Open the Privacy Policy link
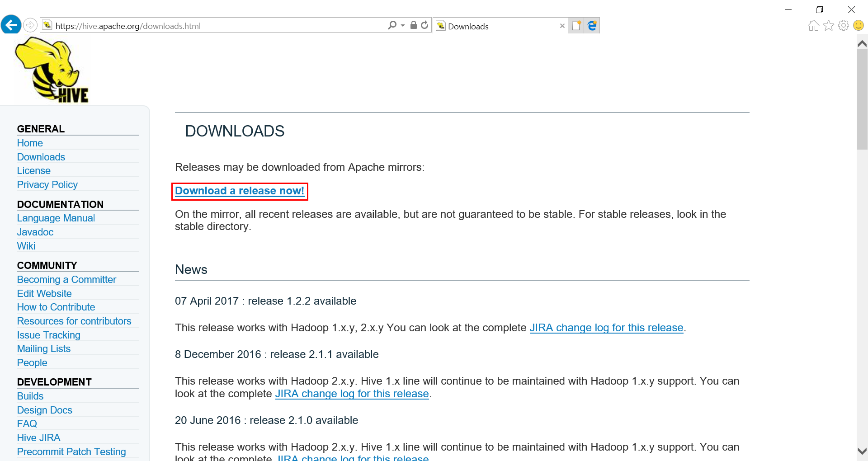This screenshot has width=868, height=461. (47, 185)
